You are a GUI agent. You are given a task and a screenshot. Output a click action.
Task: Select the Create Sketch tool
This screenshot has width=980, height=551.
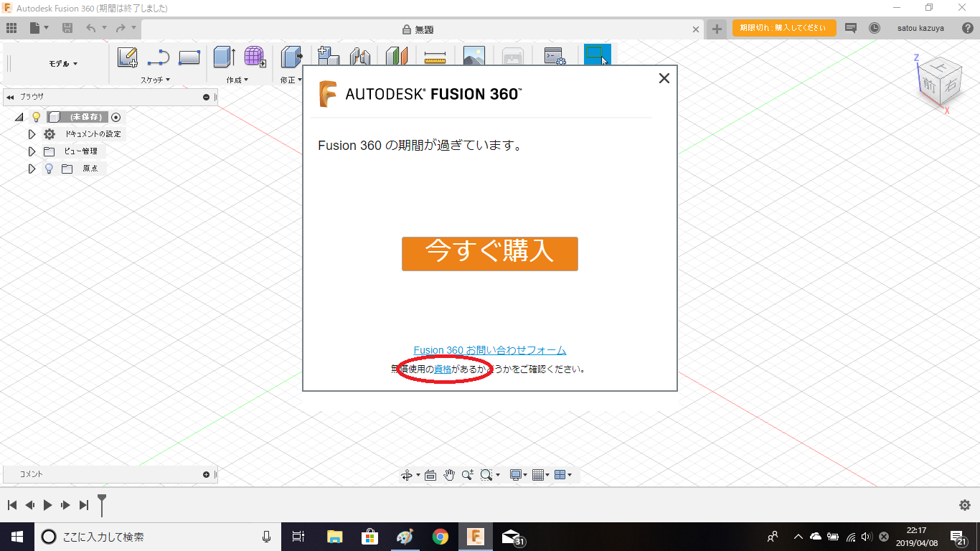pos(128,57)
